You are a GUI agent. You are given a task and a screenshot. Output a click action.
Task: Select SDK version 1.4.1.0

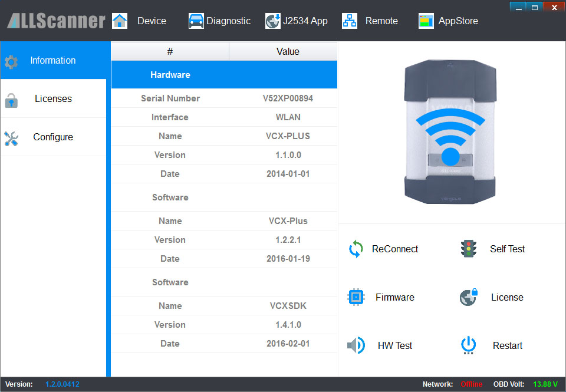click(x=288, y=324)
